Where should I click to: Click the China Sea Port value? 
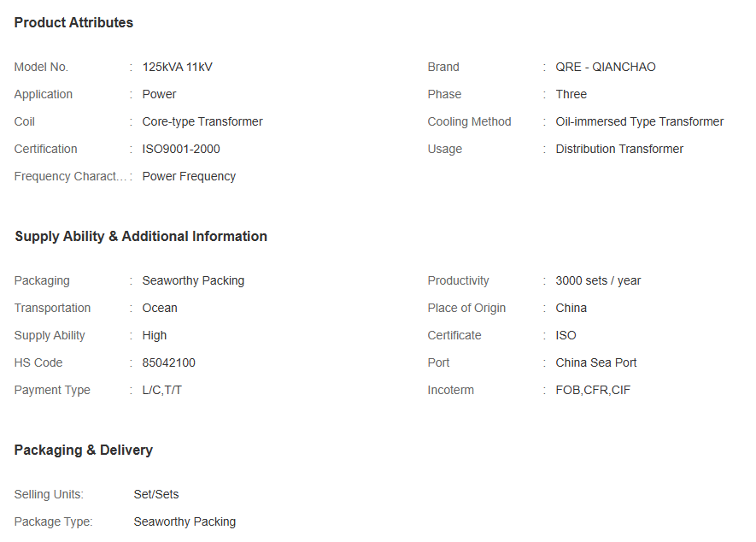596,363
